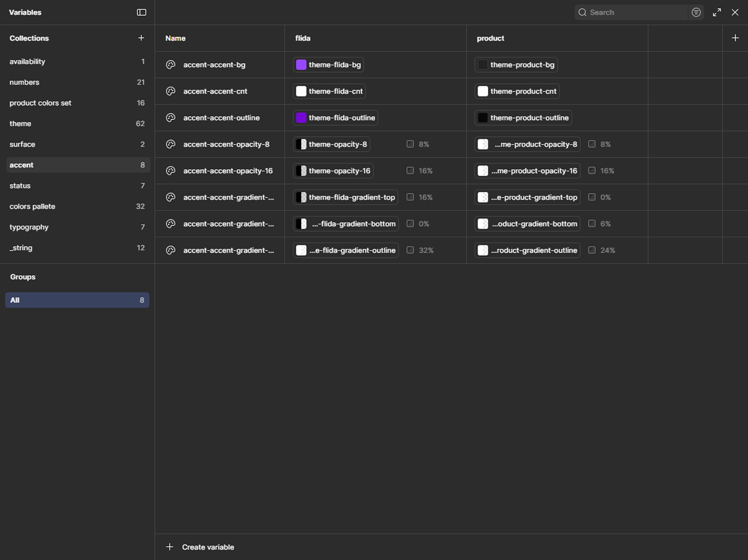This screenshot has width=748, height=560.
Task: Select the accent collection
Action: [78, 165]
